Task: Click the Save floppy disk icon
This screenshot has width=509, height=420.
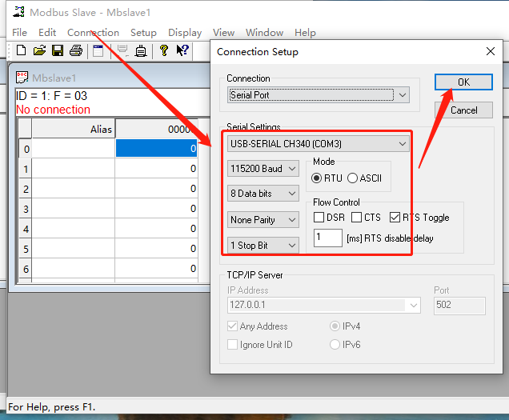Action: [x=58, y=50]
